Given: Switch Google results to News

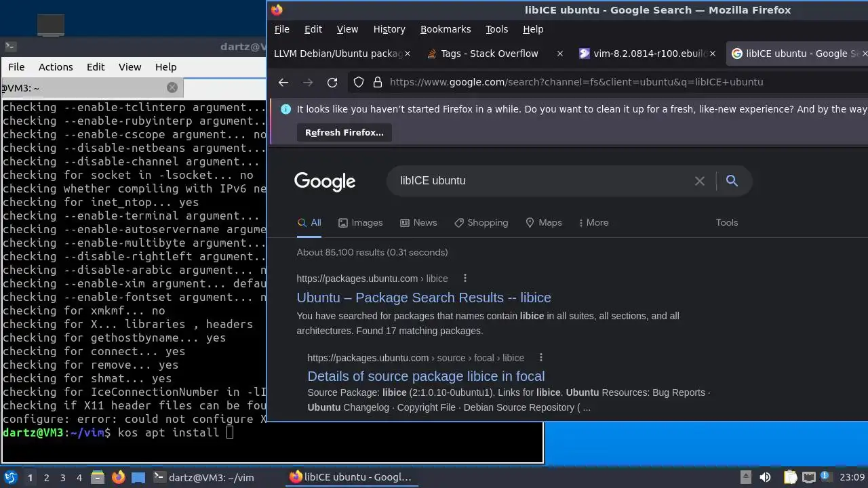Looking at the screenshot, I should [x=418, y=222].
